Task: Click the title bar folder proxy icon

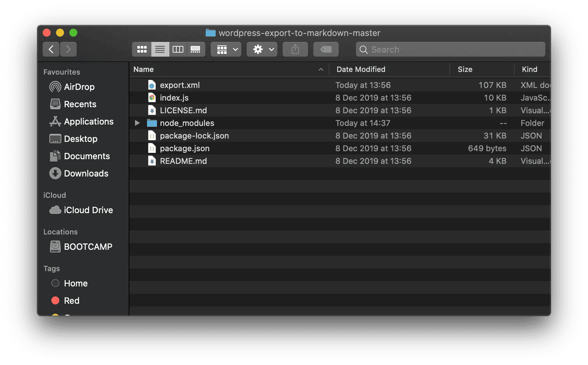Action: 211,33
